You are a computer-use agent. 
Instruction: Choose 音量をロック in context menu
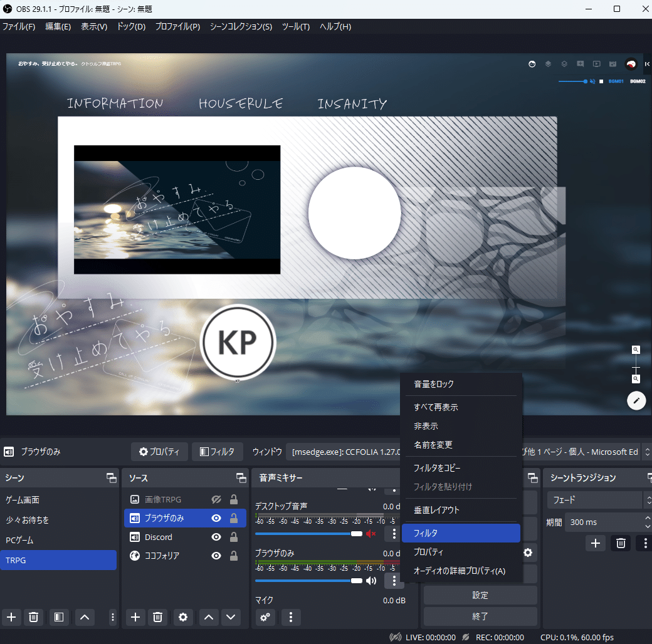tap(461, 384)
